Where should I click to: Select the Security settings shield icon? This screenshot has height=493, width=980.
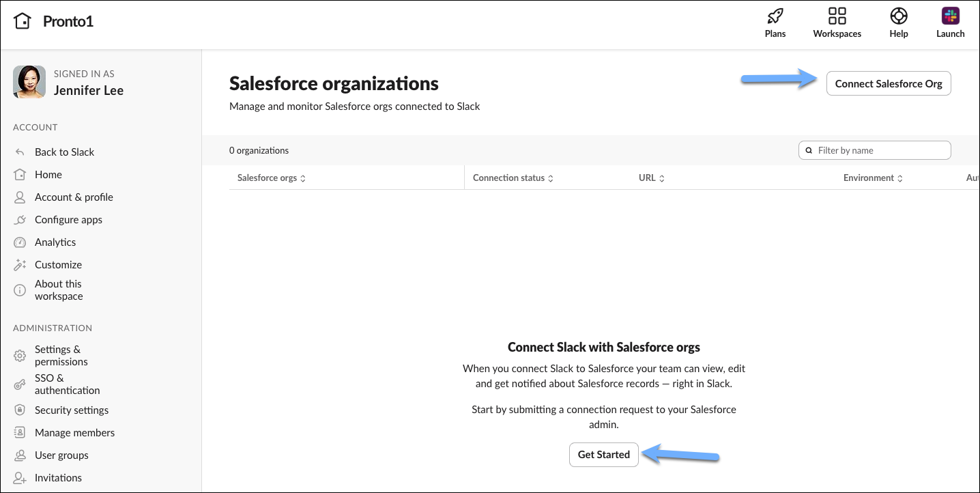(x=20, y=410)
